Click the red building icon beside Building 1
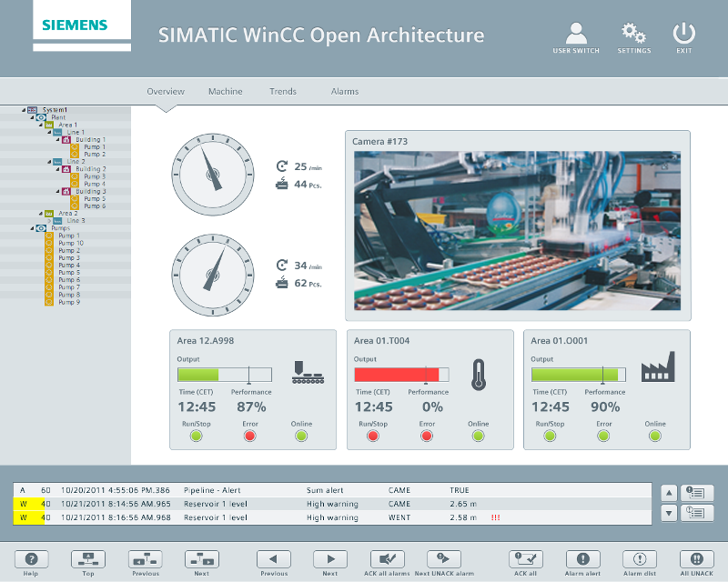The height and width of the screenshot is (582, 728). [66, 140]
